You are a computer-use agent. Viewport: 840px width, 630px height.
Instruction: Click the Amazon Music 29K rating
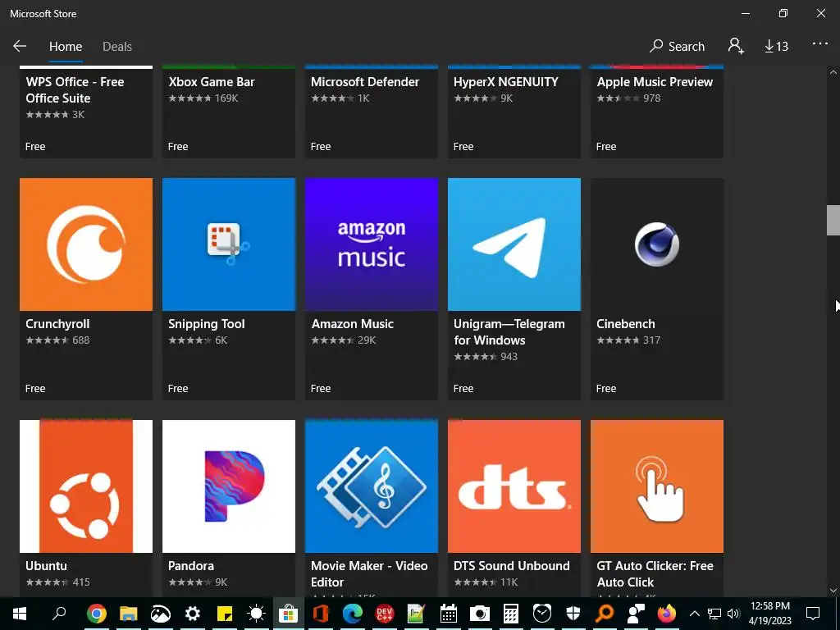click(x=344, y=340)
